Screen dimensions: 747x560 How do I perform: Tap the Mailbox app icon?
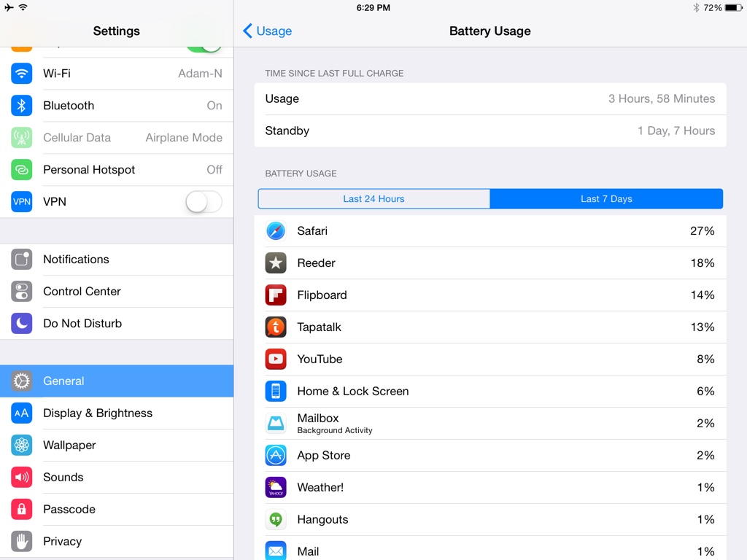(x=276, y=424)
